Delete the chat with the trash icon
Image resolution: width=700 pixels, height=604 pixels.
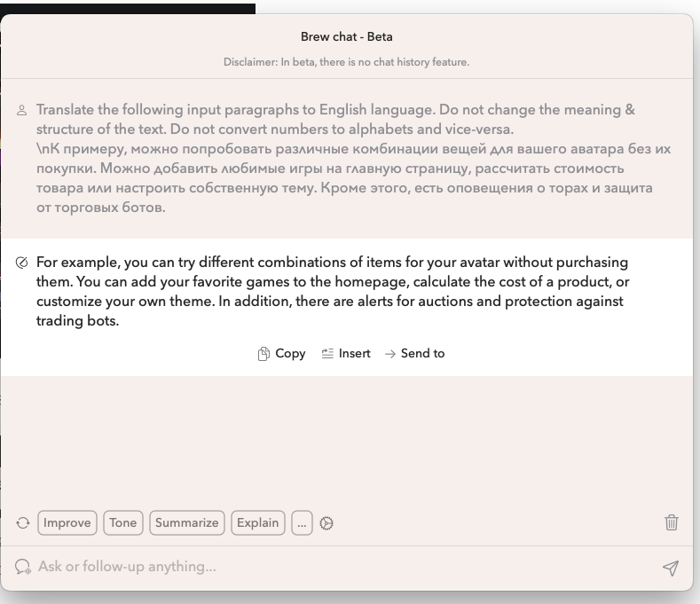coord(672,522)
